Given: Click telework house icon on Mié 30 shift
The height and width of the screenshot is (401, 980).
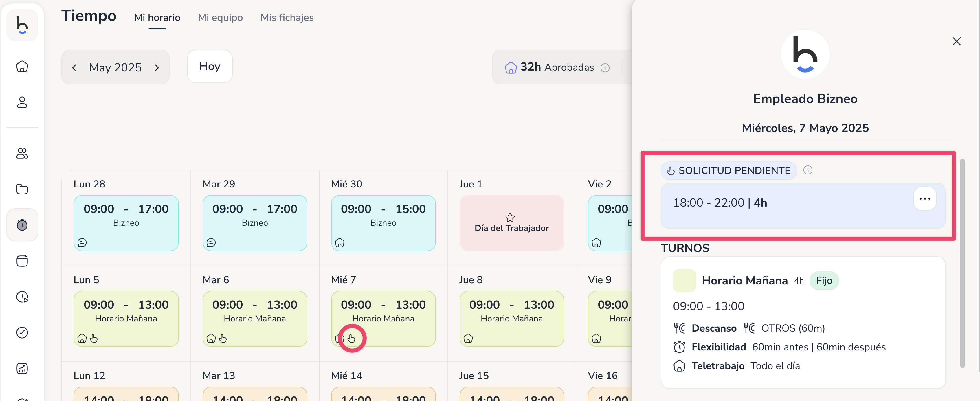Looking at the screenshot, I should 340,242.
